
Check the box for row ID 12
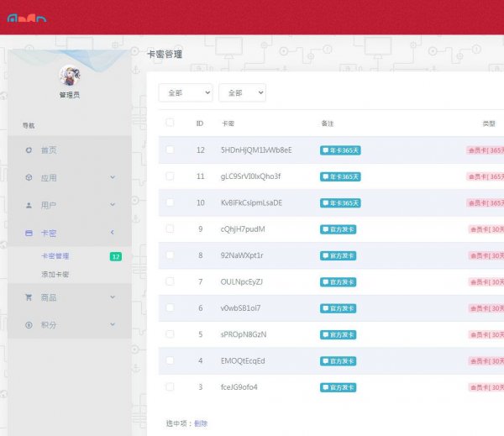pyautogui.click(x=170, y=150)
